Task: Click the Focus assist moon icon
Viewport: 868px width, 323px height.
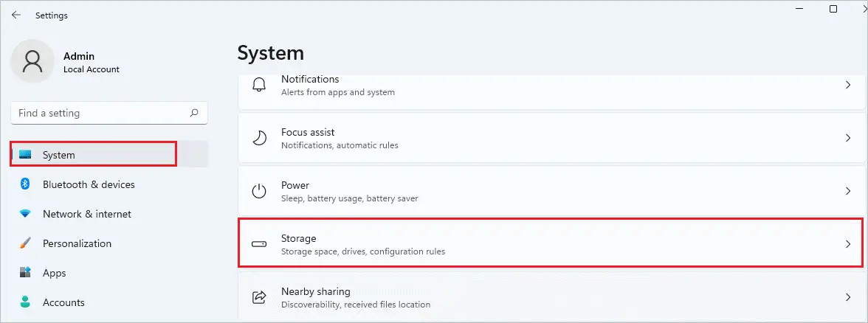Action: click(x=259, y=139)
